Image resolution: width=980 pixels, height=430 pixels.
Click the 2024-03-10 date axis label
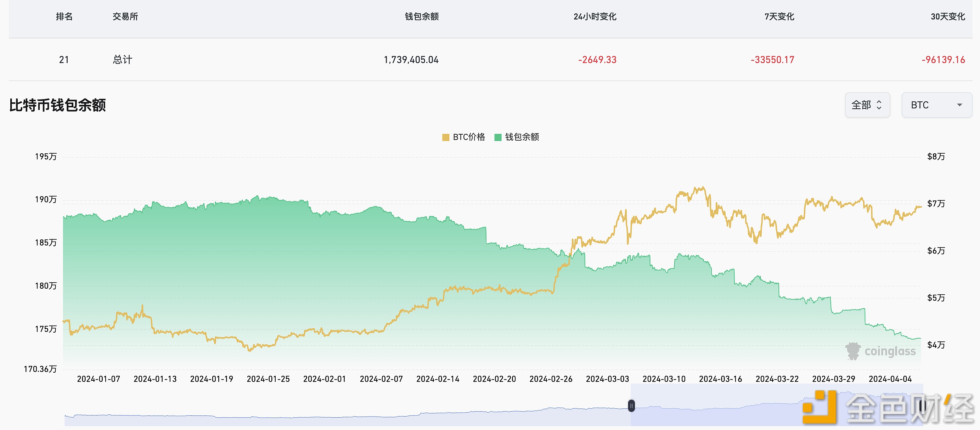coord(664,379)
